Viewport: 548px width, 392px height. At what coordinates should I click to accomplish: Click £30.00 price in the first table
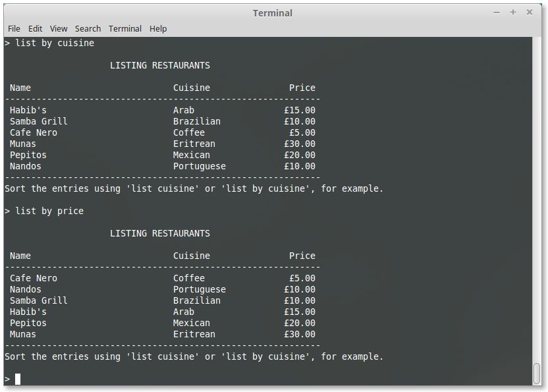tap(300, 144)
